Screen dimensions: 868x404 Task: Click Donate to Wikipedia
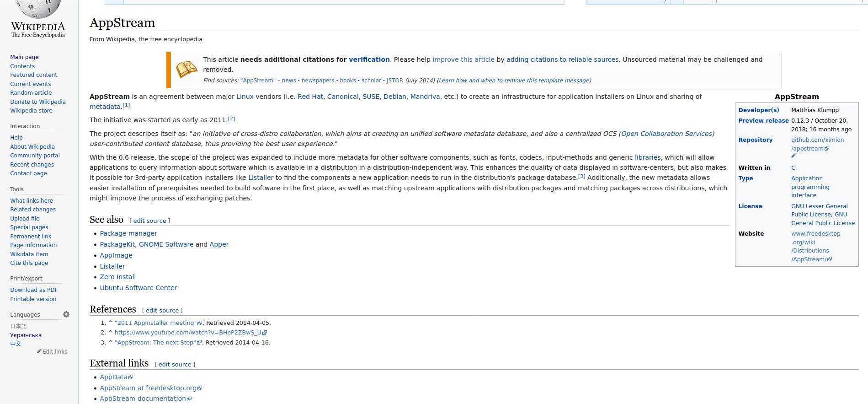[x=38, y=102]
